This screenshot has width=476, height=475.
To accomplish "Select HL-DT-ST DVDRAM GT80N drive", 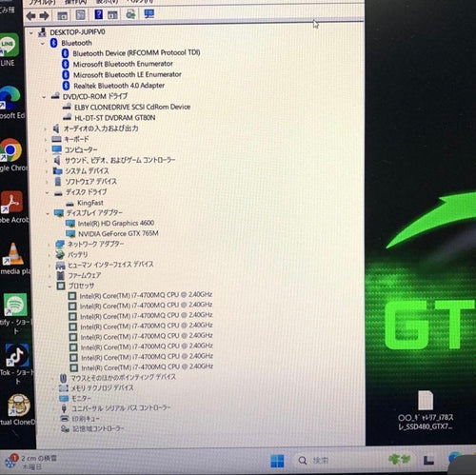I will (x=115, y=118).
